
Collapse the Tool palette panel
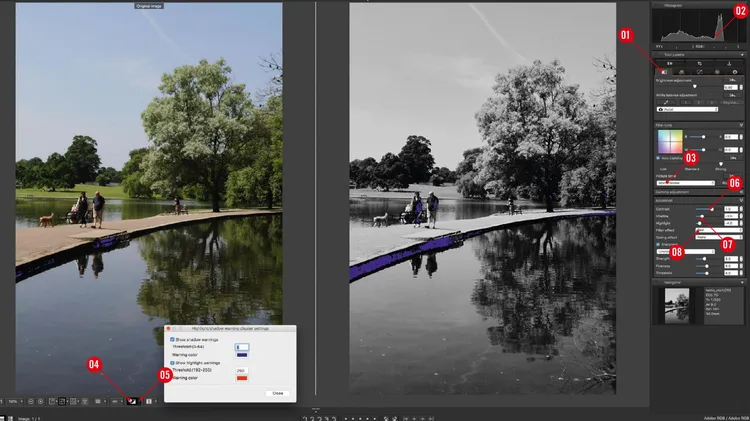tap(742, 55)
